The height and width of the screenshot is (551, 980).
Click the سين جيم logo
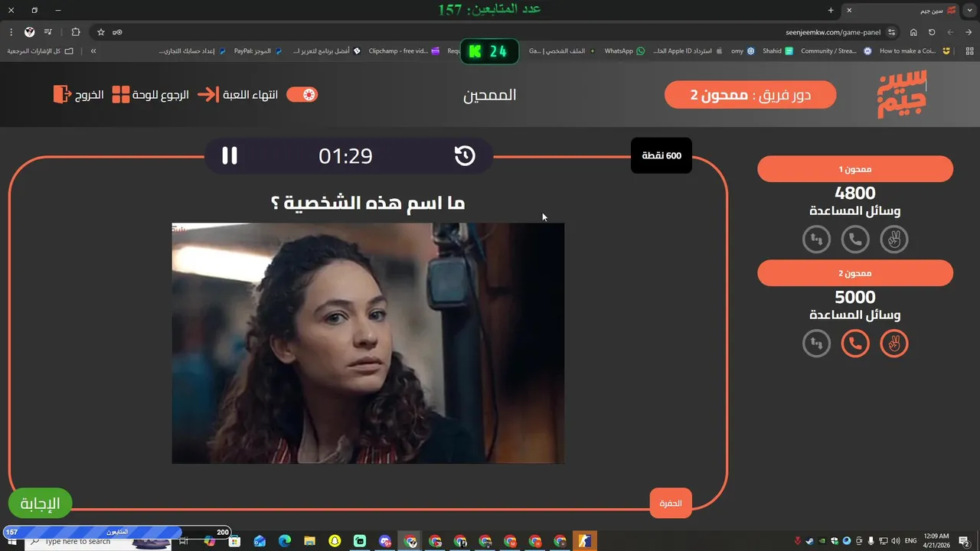click(902, 94)
